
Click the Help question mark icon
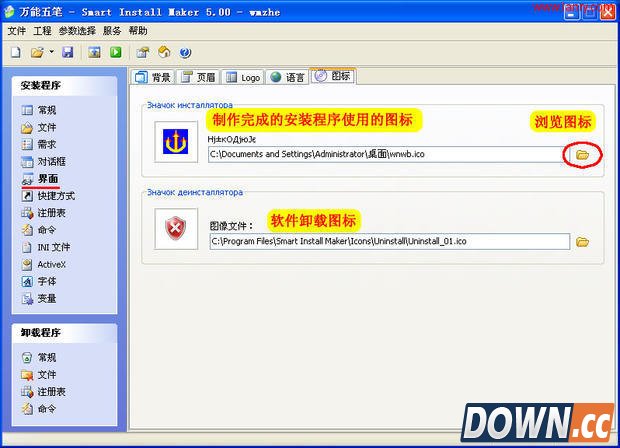185,52
